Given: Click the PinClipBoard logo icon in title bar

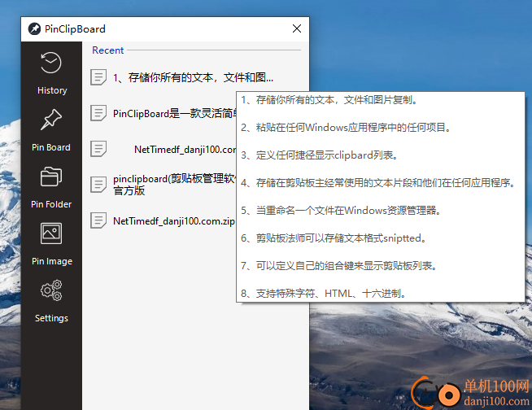Looking at the screenshot, I should tap(34, 28).
